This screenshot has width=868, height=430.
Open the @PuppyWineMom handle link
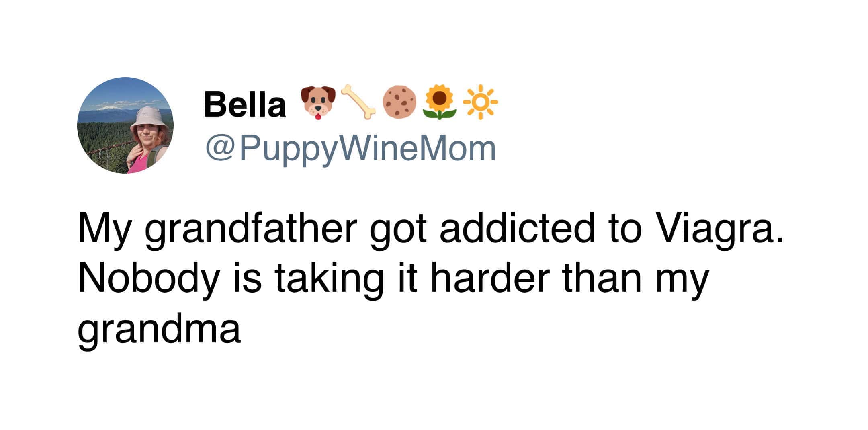pyautogui.click(x=350, y=149)
